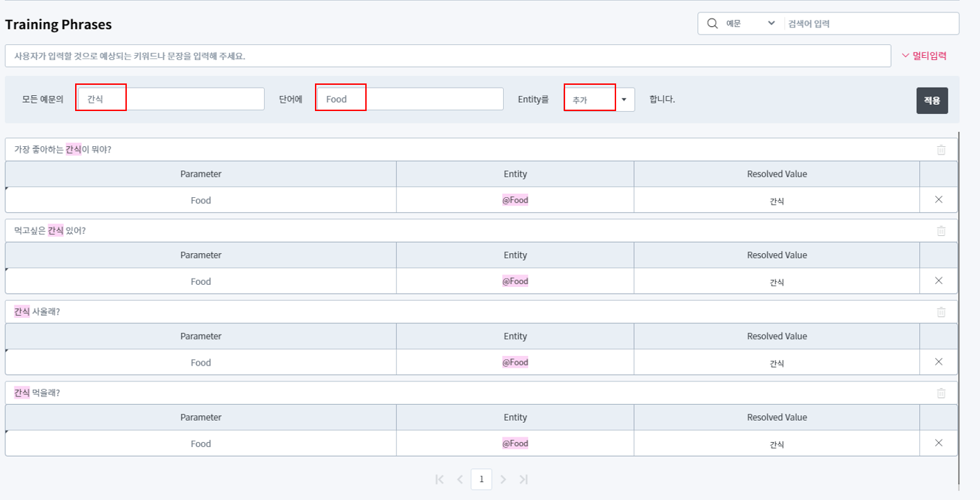Delete the '먹고싶은 간식 있어?' phrase

point(941,231)
